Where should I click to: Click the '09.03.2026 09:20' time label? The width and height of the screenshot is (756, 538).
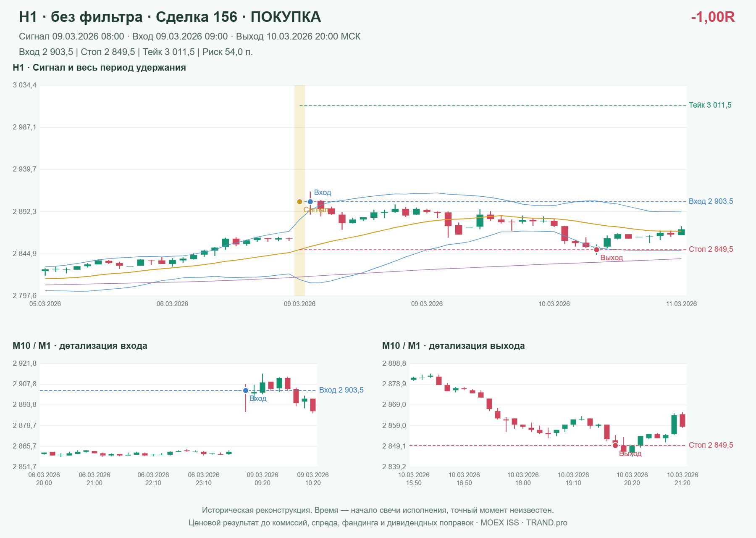coord(262,479)
